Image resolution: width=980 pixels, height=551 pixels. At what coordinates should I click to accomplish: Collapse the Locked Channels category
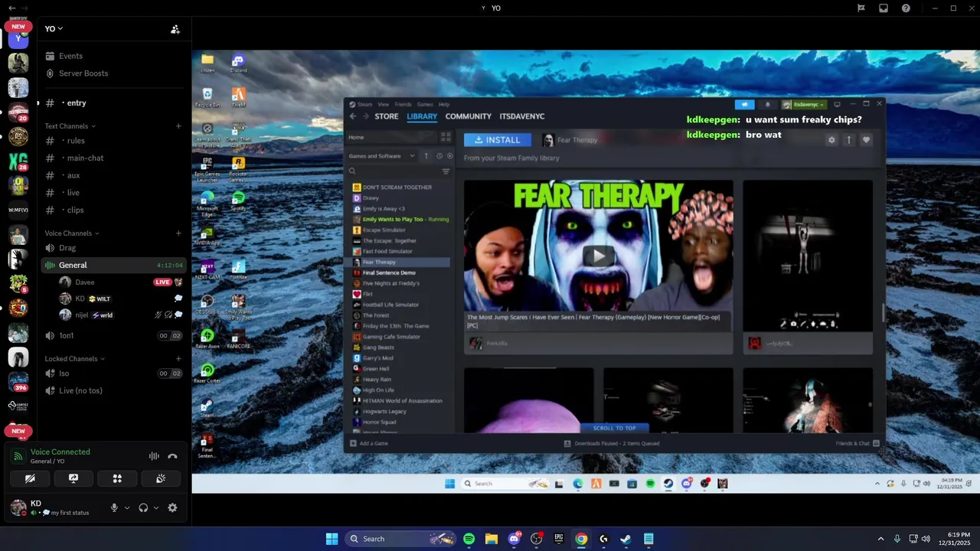click(x=74, y=359)
